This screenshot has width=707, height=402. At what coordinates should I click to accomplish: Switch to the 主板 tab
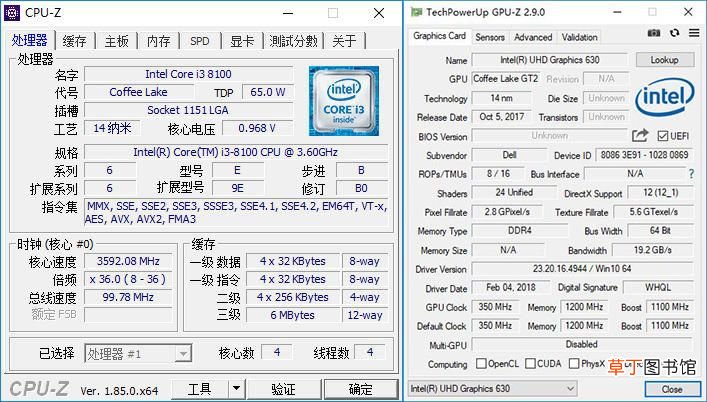[116, 41]
